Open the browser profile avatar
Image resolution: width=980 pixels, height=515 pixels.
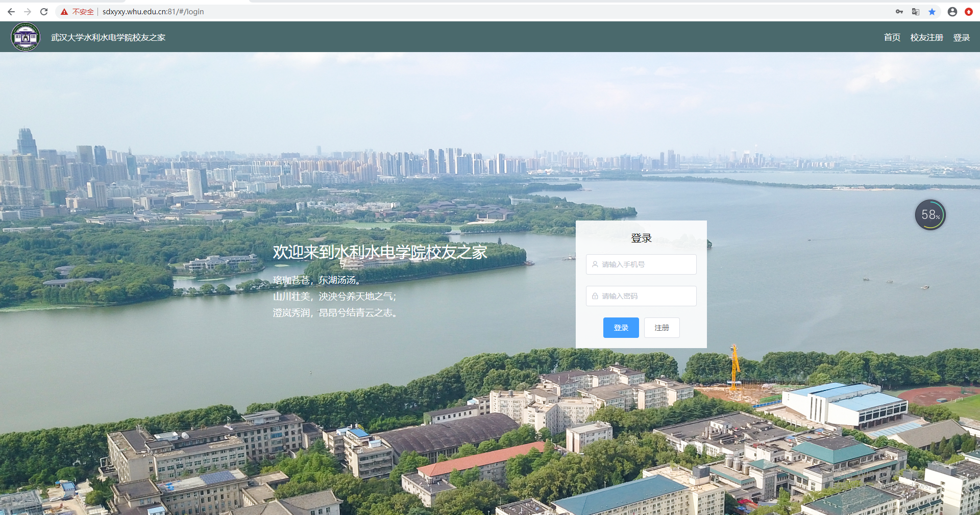pos(952,12)
